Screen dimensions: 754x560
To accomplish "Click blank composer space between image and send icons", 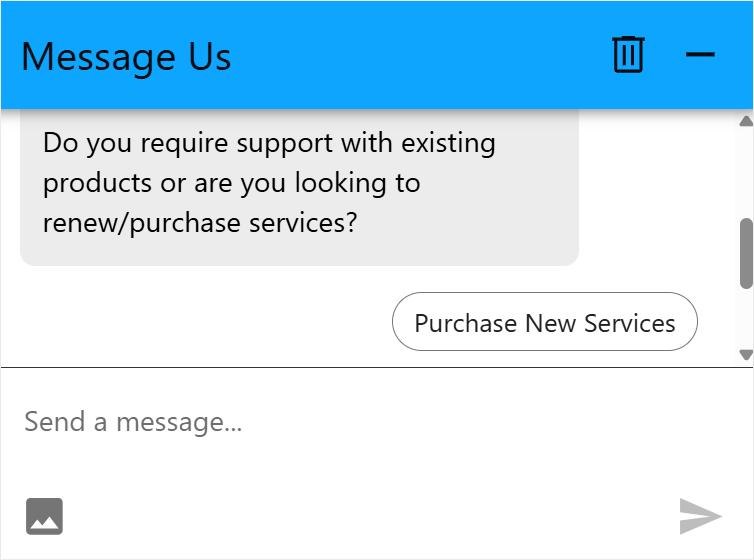I will (370, 516).
